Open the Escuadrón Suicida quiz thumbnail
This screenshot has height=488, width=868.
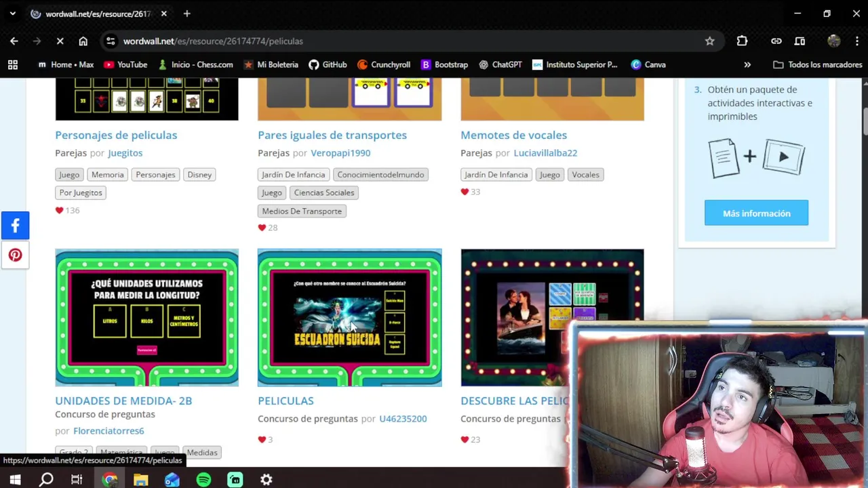(x=349, y=318)
